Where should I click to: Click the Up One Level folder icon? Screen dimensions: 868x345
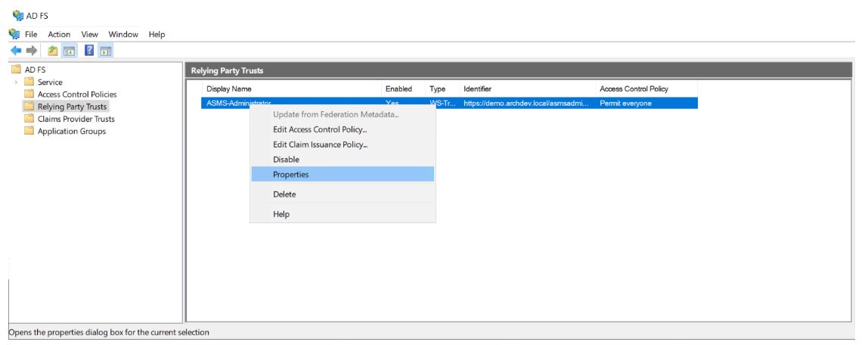point(53,51)
